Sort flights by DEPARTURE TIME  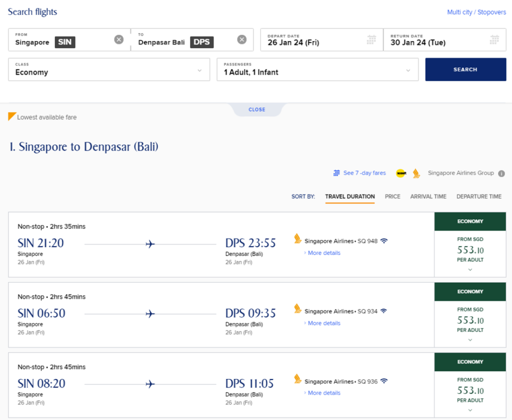[x=478, y=196]
